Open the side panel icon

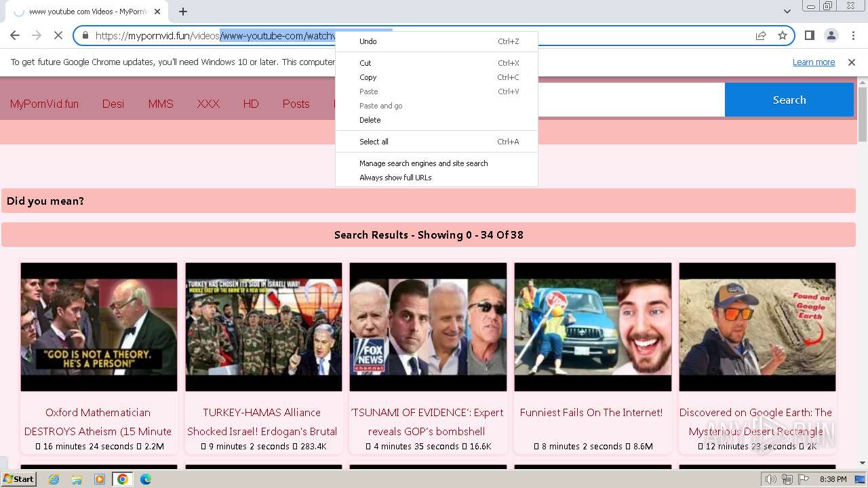[810, 35]
